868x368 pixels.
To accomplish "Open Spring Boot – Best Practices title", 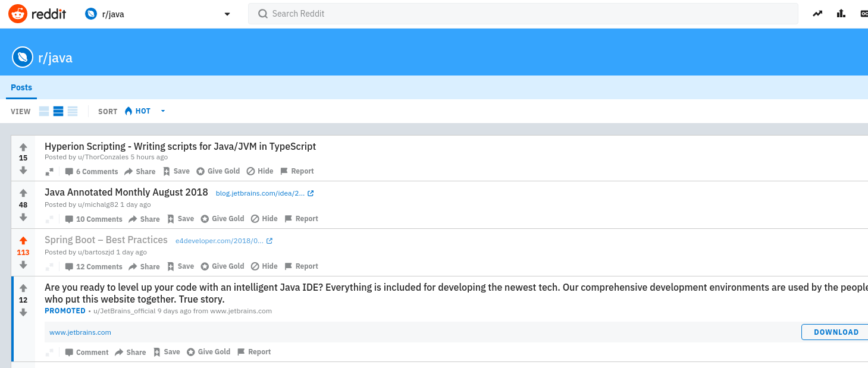I will [x=106, y=240].
